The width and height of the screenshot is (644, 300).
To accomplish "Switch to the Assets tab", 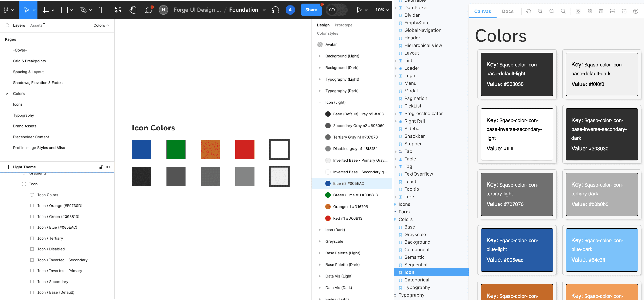I will (36, 25).
